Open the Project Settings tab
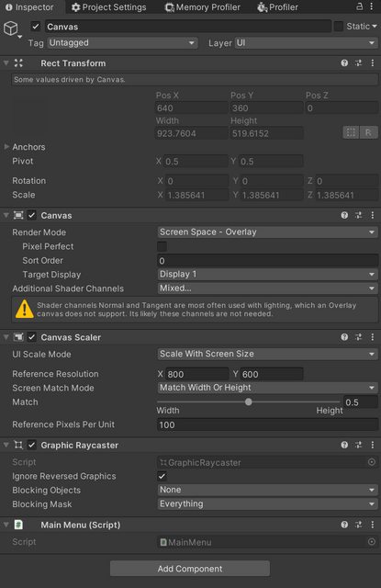Image resolution: width=381 pixels, height=588 pixels. click(108, 7)
